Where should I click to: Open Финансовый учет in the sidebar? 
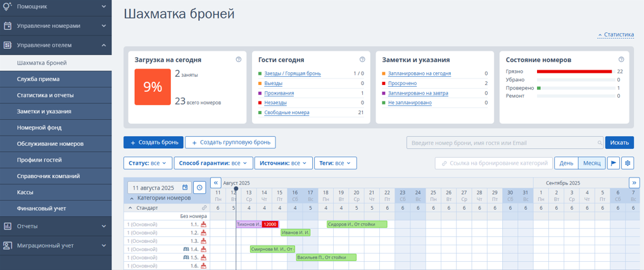[56, 209]
